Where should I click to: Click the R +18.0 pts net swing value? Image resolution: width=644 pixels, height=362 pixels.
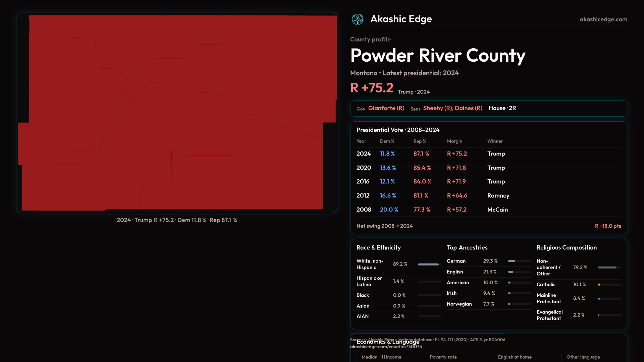(607, 226)
